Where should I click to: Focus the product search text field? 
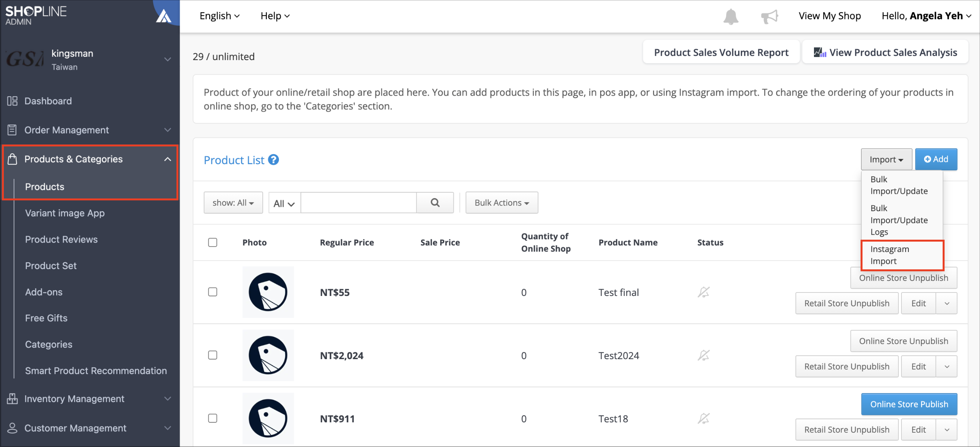coord(359,203)
